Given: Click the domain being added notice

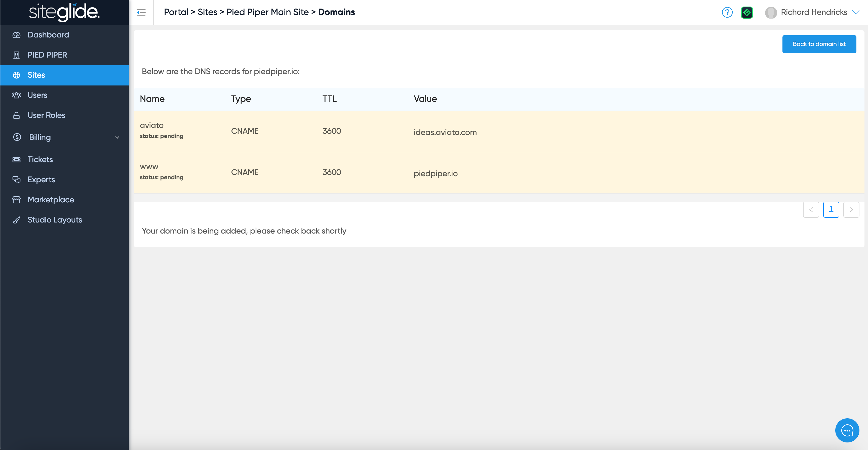Looking at the screenshot, I should click(x=244, y=231).
